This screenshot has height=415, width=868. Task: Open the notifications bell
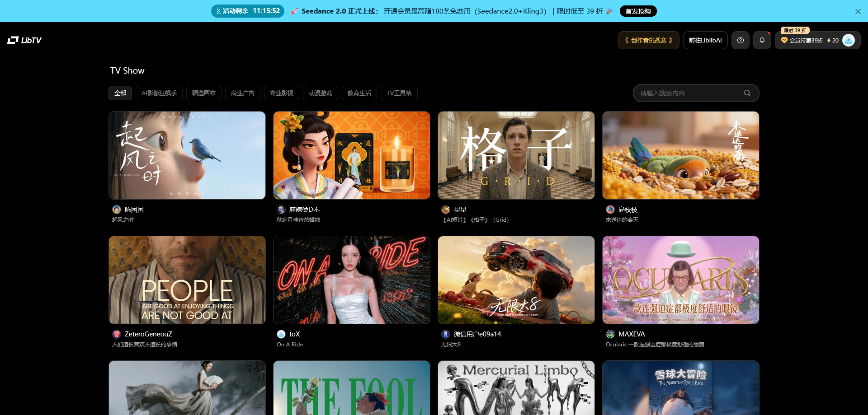tap(762, 40)
